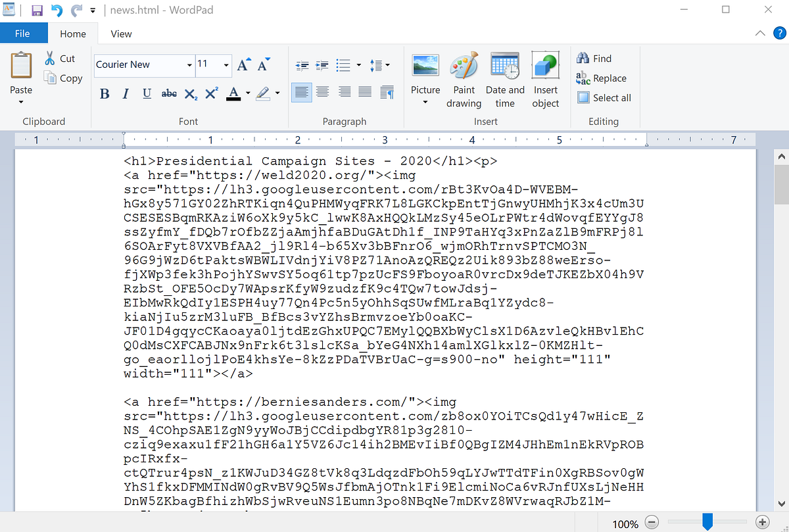Save the document via Quick Access toolbar

36,9
